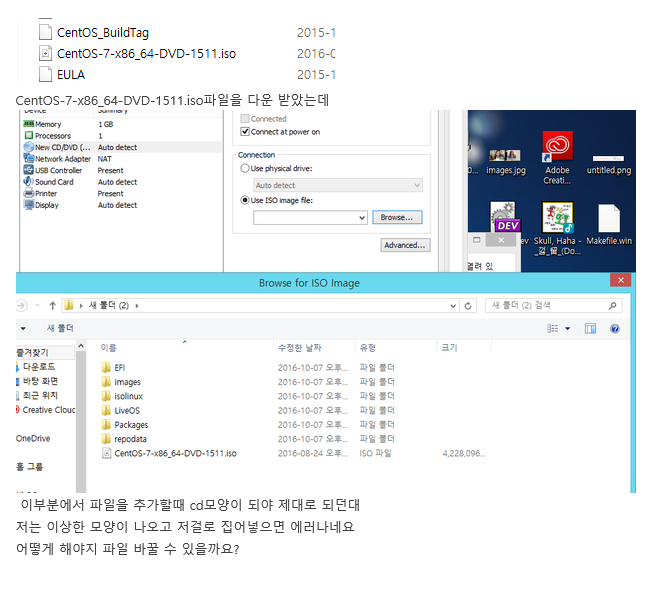Image resolution: width=667 pixels, height=596 pixels.
Task: Click the refresh button in address bar
Action: [x=468, y=305]
